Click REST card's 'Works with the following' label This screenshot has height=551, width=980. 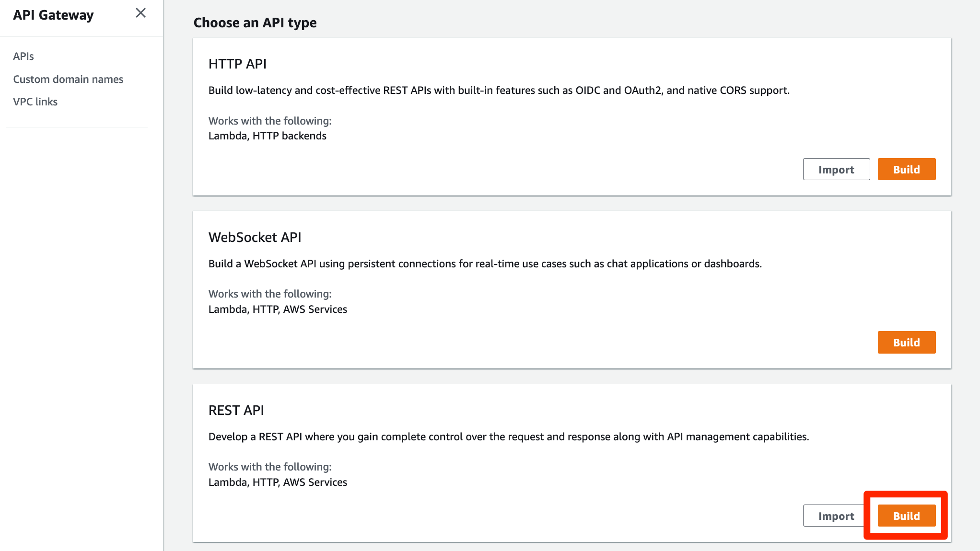click(x=270, y=467)
